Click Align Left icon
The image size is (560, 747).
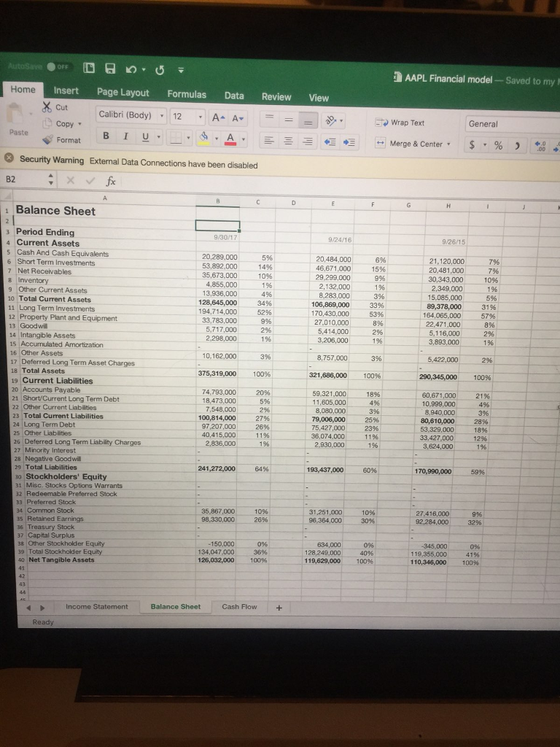[x=269, y=141]
